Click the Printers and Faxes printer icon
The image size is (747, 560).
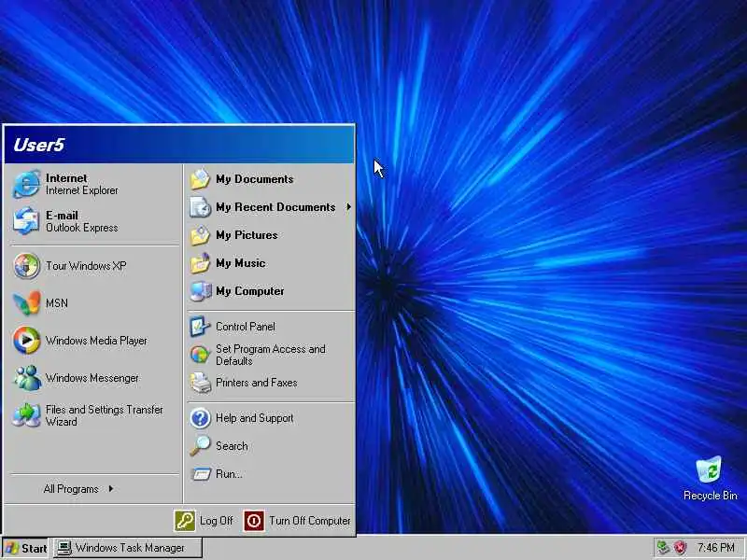(200, 383)
